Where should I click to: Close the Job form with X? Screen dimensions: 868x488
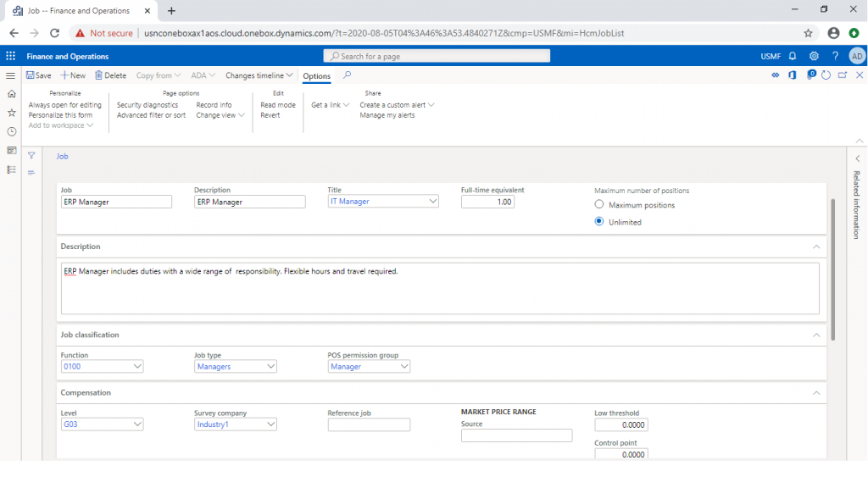pos(860,75)
